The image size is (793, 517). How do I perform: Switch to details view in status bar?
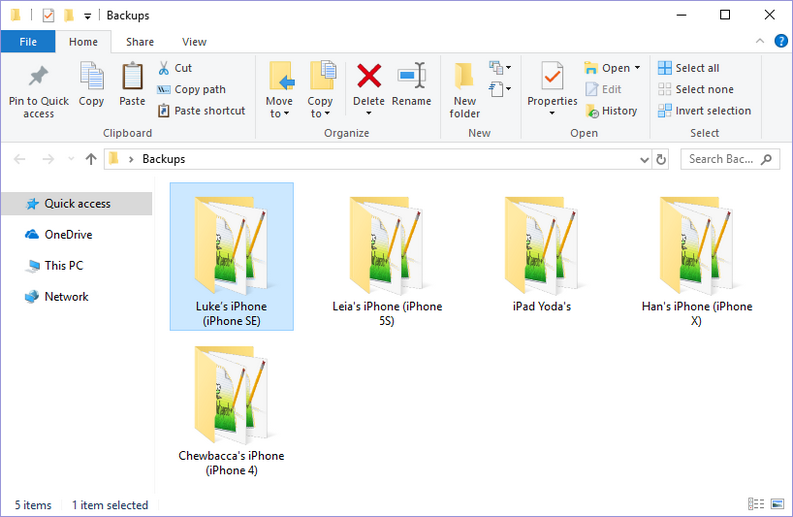[756, 504]
